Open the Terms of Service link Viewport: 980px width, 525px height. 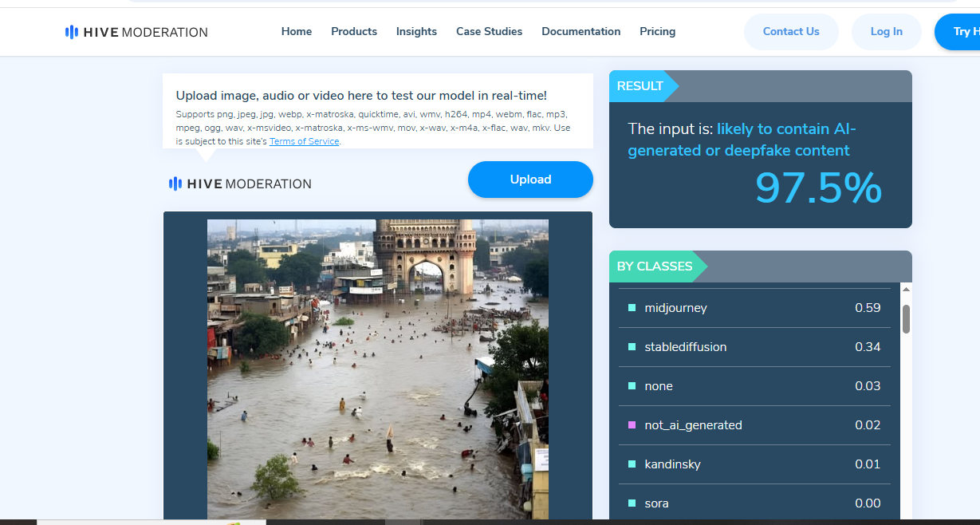(305, 141)
